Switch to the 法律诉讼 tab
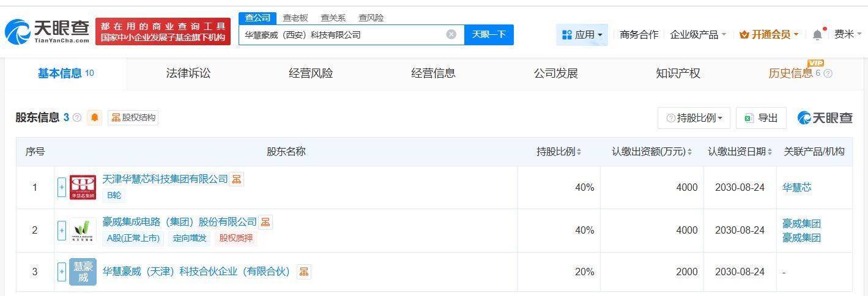Viewport: 868px width, 296px height. (188, 73)
